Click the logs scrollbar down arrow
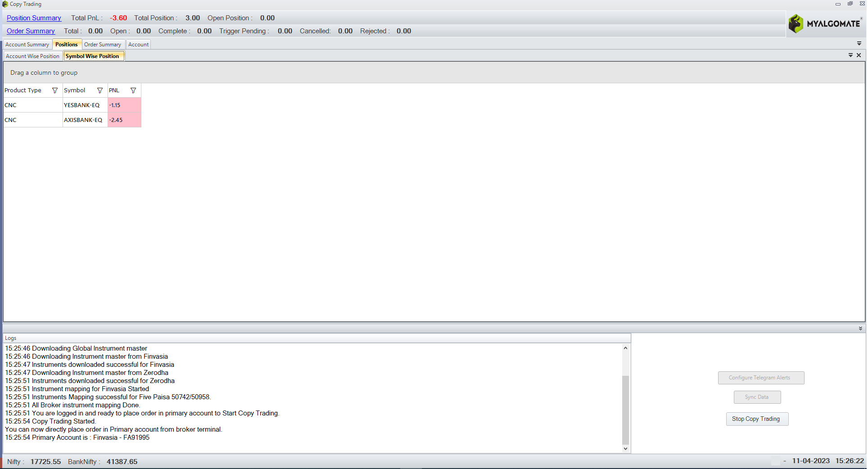Screen dimensions: 868x469 coord(625,448)
